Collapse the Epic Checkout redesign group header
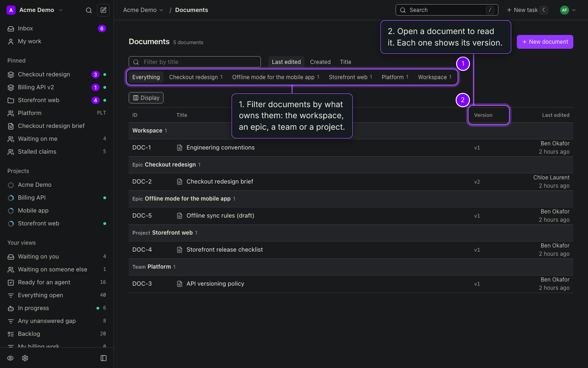This screenshot has width=588, height=368. [x=351, y=165]
